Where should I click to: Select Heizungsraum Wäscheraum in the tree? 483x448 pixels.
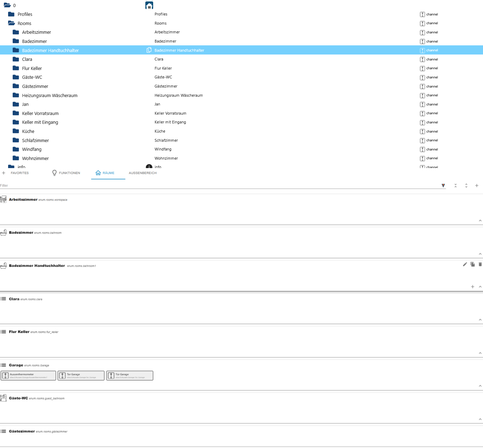tap(50, 95)
